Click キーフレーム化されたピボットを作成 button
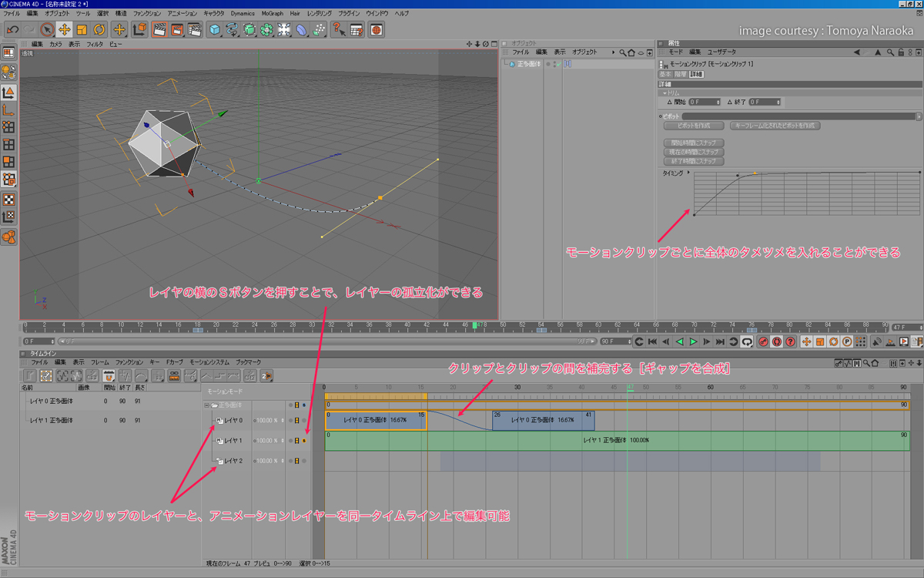 (775, 125)
